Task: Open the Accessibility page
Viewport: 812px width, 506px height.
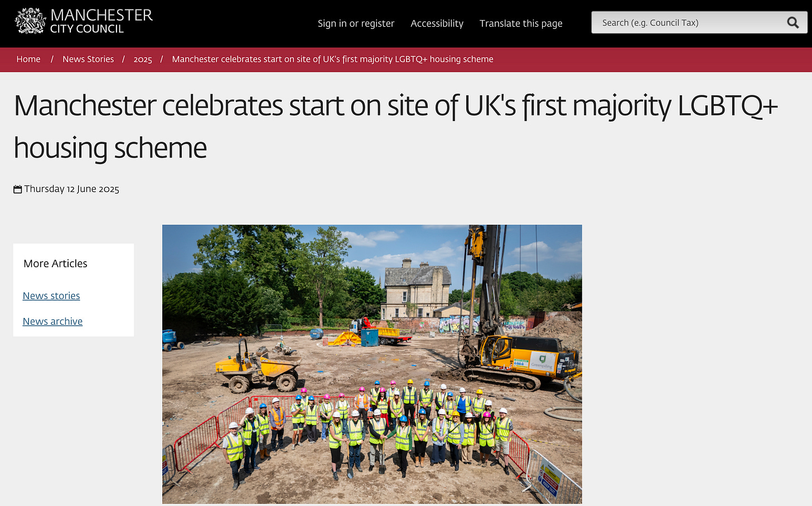Action: pos(437,23)
